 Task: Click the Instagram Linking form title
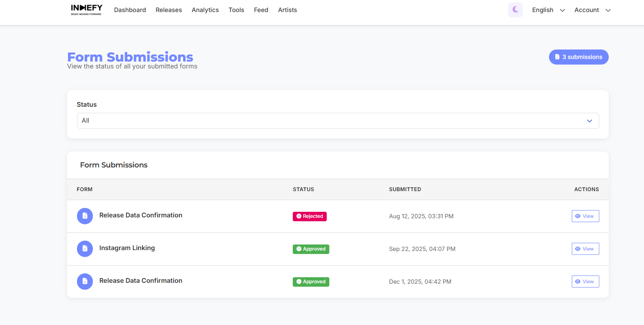point(127,248)
